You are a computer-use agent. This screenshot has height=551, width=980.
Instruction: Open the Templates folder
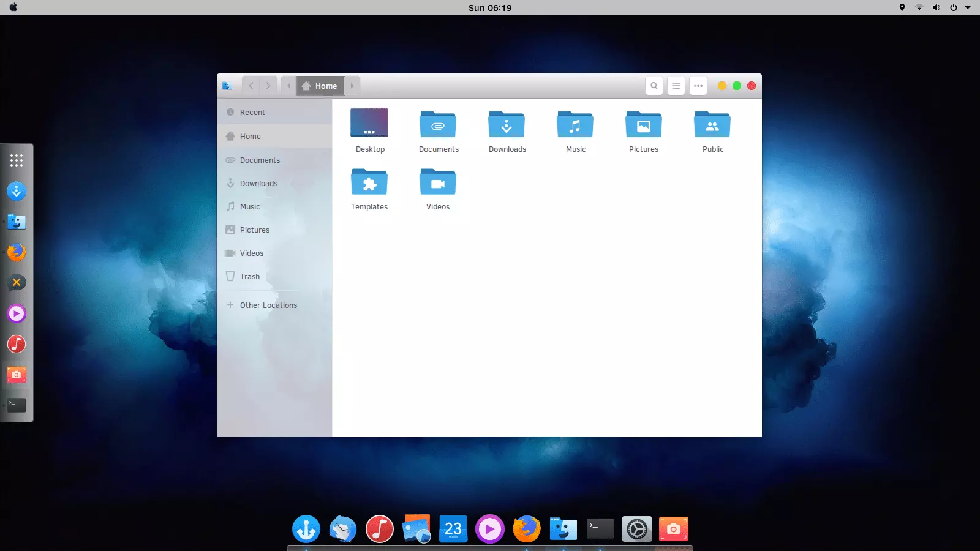(x=369, y=183)
